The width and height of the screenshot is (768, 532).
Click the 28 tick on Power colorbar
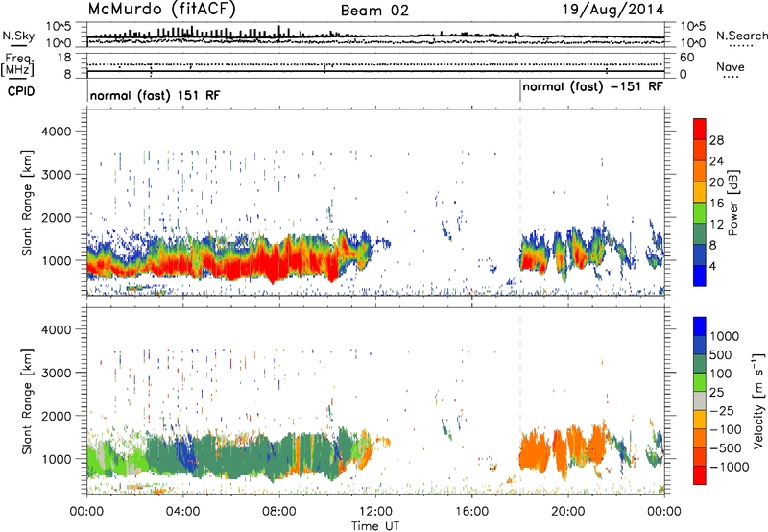(x=716, y=140)
